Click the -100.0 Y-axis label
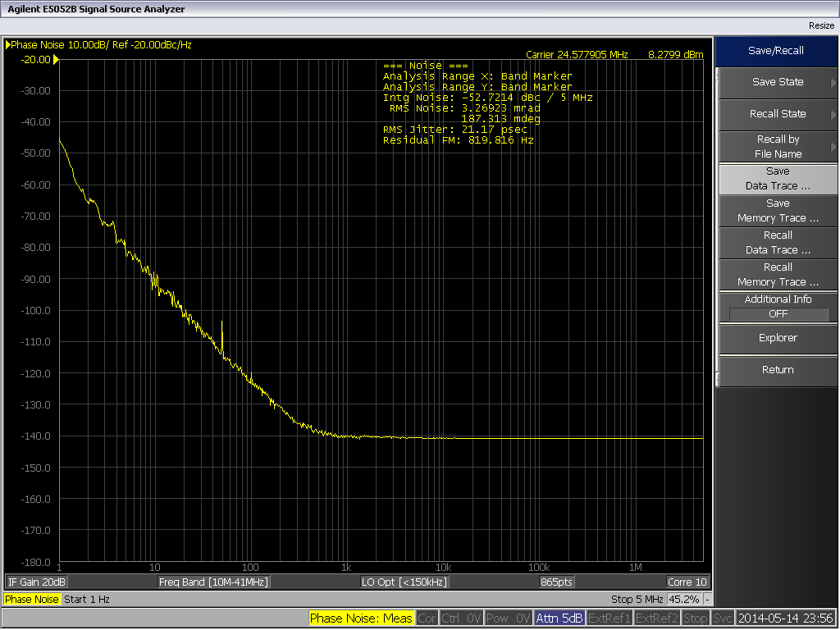Image resolution: width=840 pixels, height=630 pixels. (36, 311)
